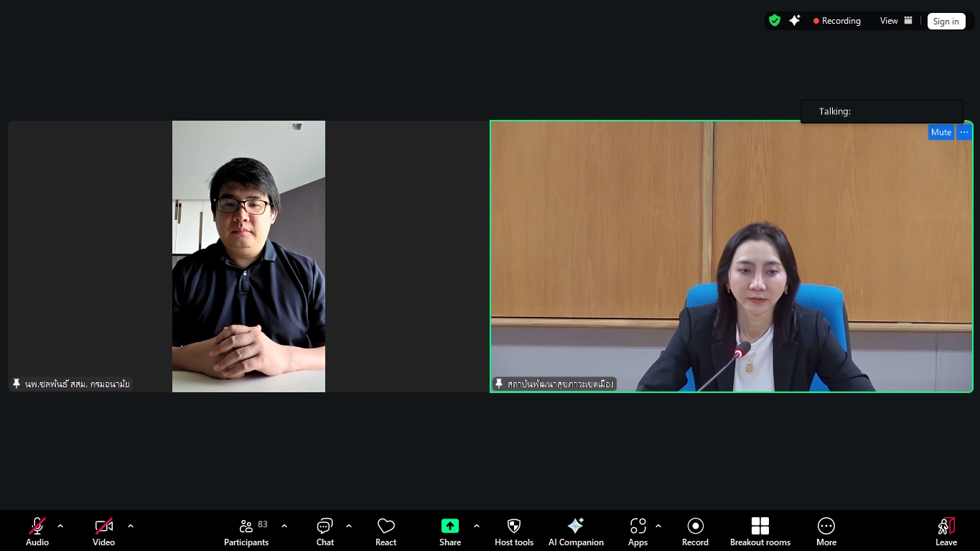Open the More options menu
The image size is (980, 551).
click(826, 532)
